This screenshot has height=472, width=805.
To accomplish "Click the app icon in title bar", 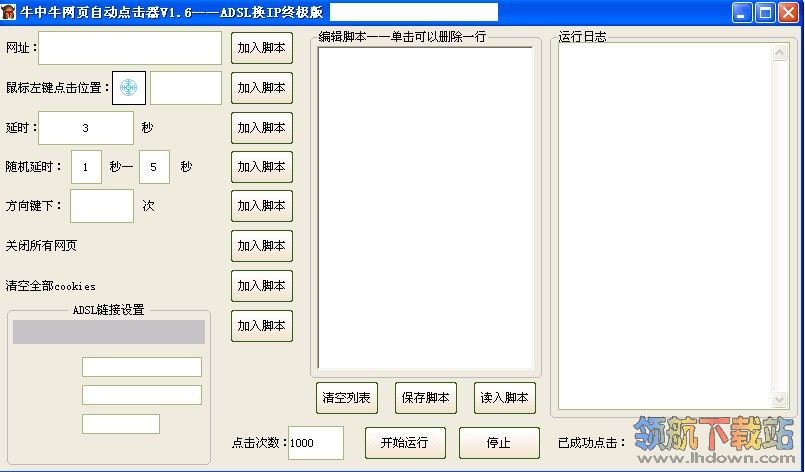I will [x=9, y=12].
